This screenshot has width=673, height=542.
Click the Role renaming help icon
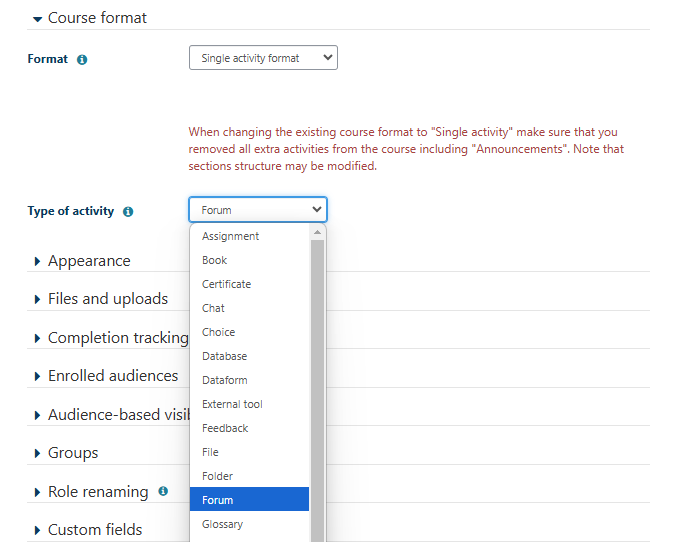(163, 491)
